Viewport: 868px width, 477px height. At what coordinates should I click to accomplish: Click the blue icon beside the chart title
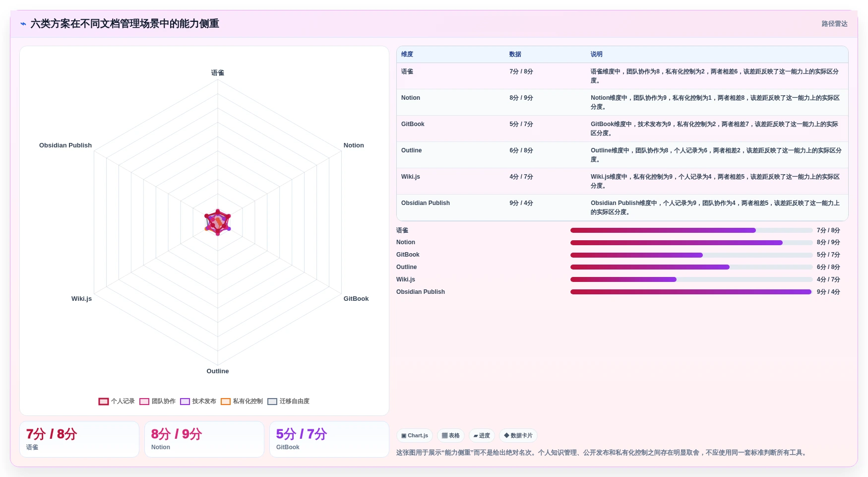(x=23, y=24)
